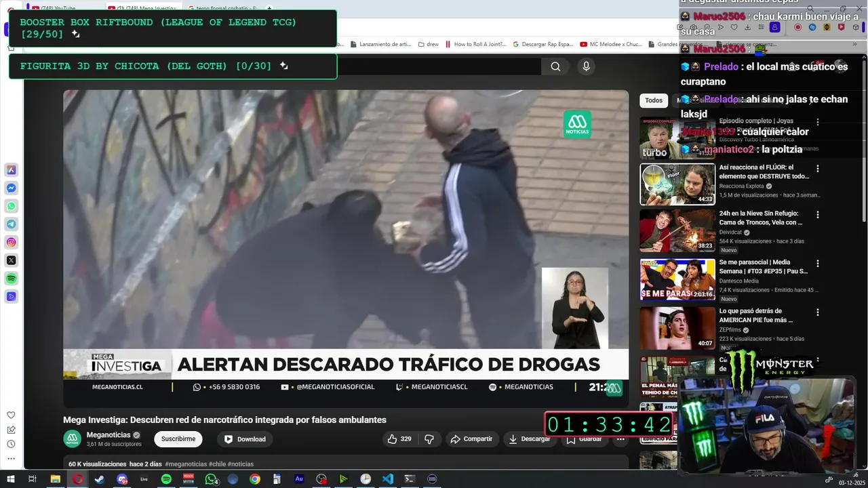The height and width of the screenshot is (488, 868).
Task: Open Steam from the taskbar
Action: tap(100, 479)
